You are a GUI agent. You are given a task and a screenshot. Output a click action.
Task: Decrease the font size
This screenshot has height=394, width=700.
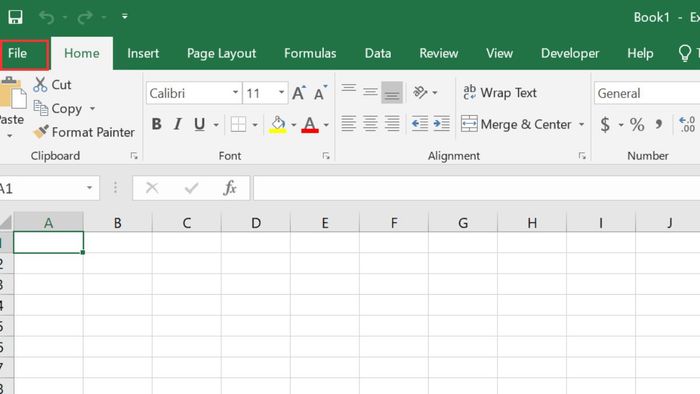320,93
